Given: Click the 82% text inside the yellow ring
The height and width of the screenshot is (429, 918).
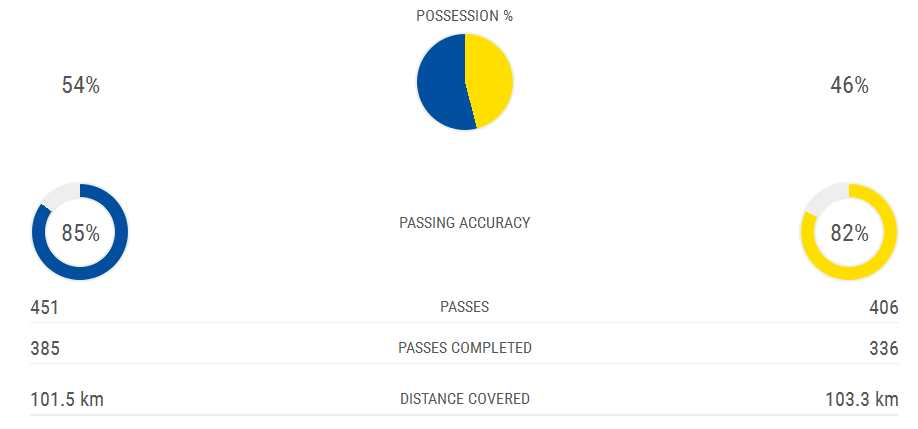Looking at the screenshot, I should pyautogui.click(x=849, y=233).
